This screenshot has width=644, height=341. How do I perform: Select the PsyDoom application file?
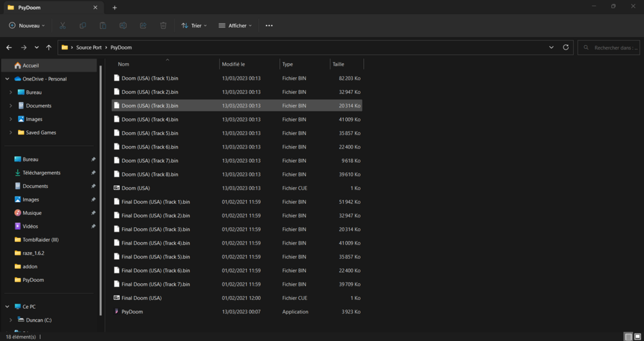point(132,312)
